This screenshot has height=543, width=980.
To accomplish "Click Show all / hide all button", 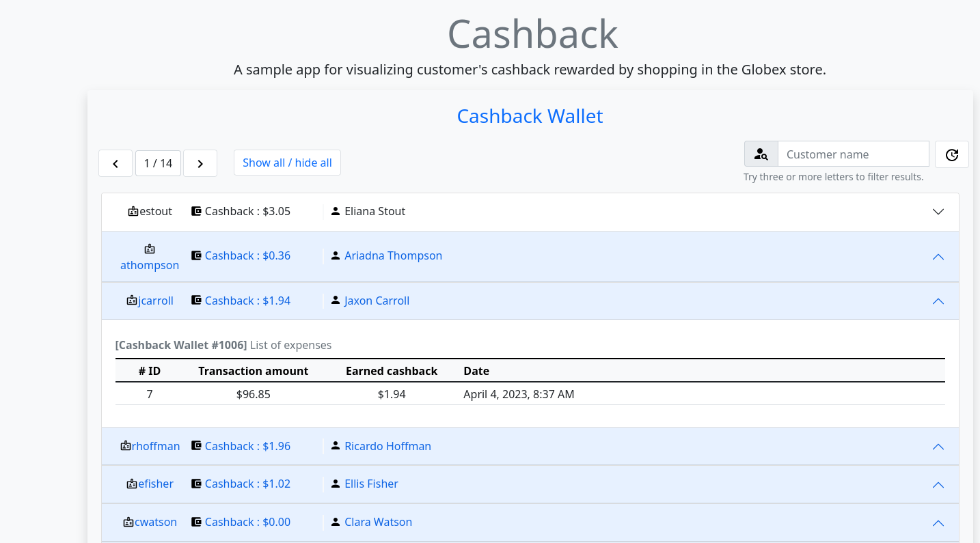I will tap(287, 163).
